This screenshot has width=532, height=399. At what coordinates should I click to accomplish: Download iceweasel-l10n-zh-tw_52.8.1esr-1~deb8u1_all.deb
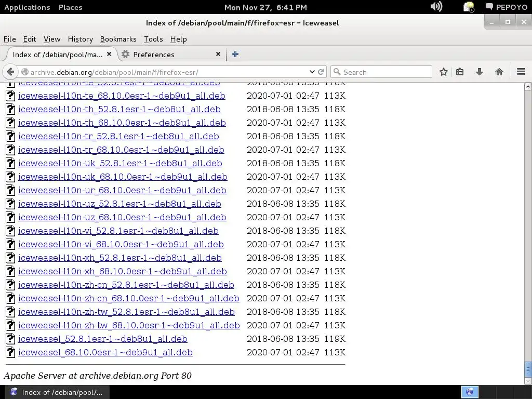coord(126,312)
